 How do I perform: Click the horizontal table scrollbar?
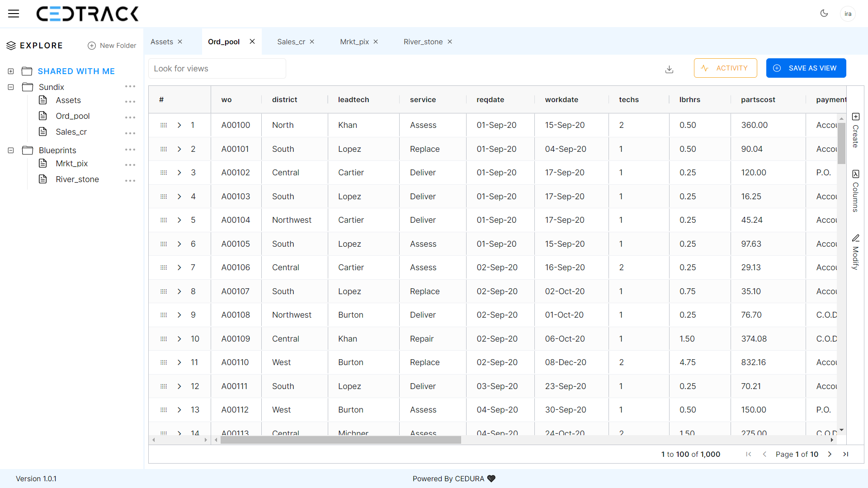(x=341, y=440)
